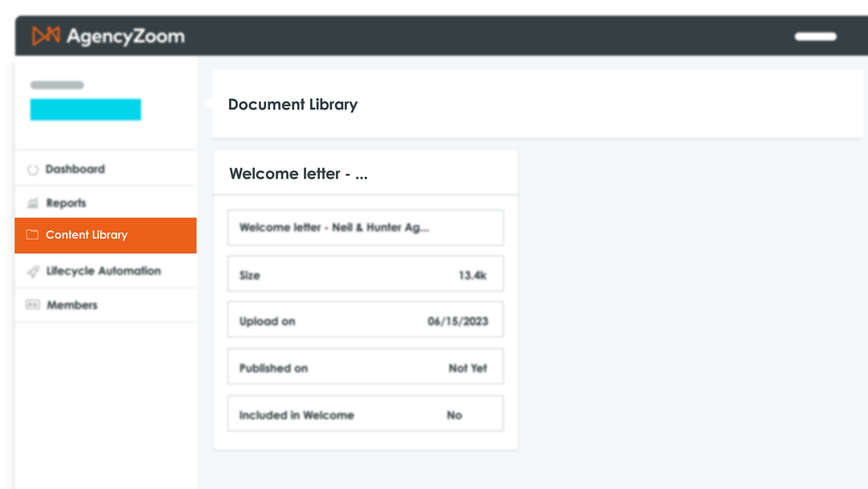This screenshot has height=489, width=868.
Task: Toggle the Published on status from Not Yet
Action: coord(469,368)
